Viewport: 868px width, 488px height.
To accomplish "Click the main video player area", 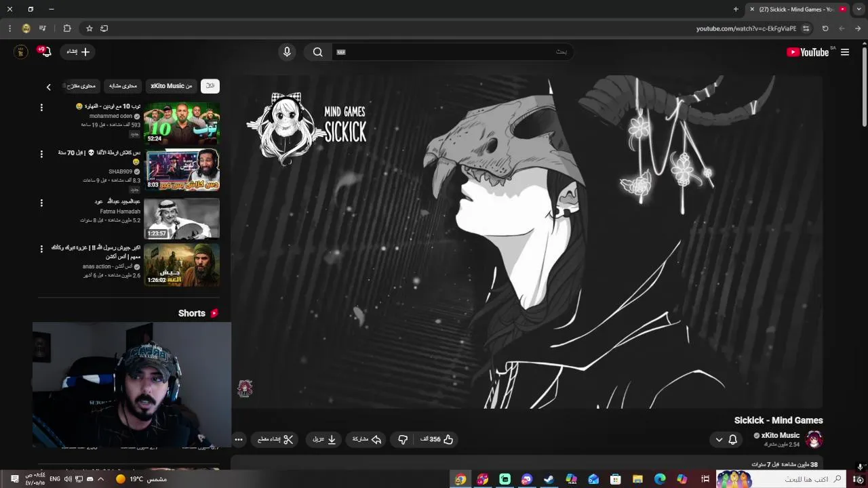I will [x=527, y=242].
